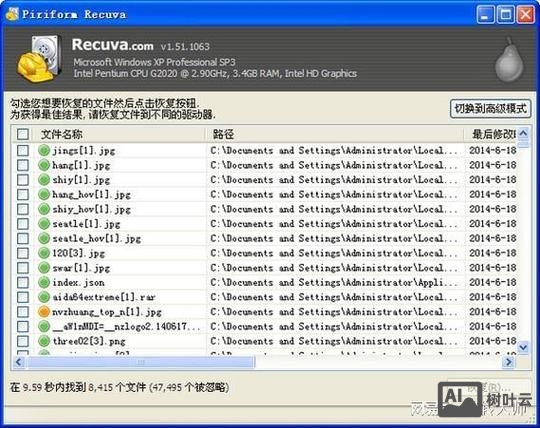Sort by the 最后修改 column header

pos(491,134)
